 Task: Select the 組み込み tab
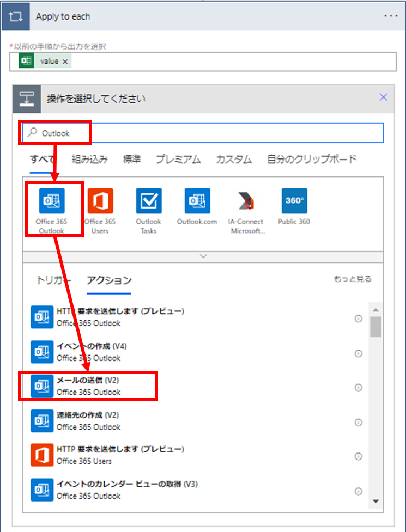click(89, 159)
